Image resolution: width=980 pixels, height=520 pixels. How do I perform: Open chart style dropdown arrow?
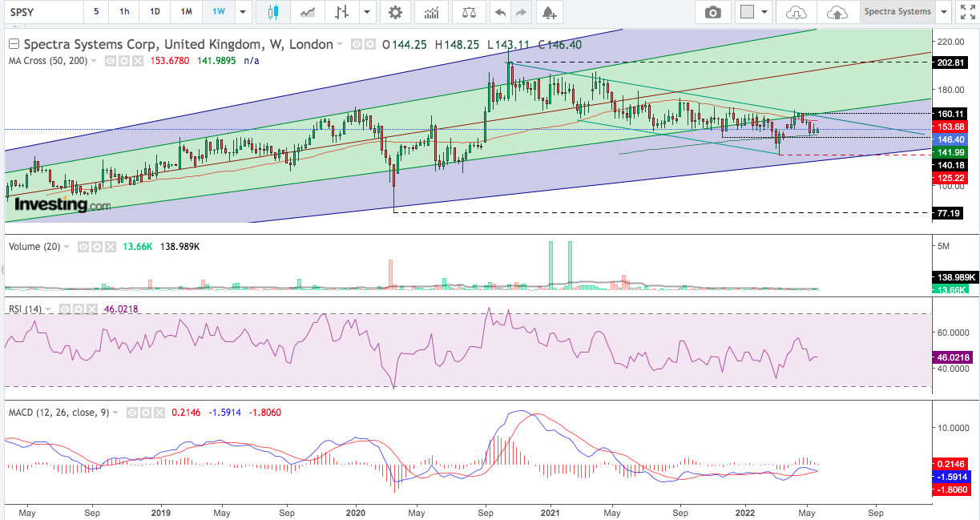[367, 12]
